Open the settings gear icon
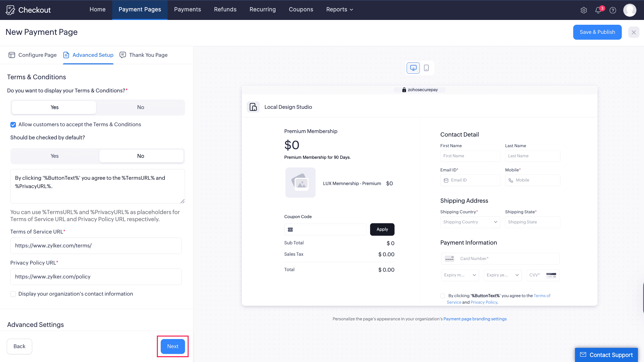This screenshot has width=644, height=362. pos(584,10)
